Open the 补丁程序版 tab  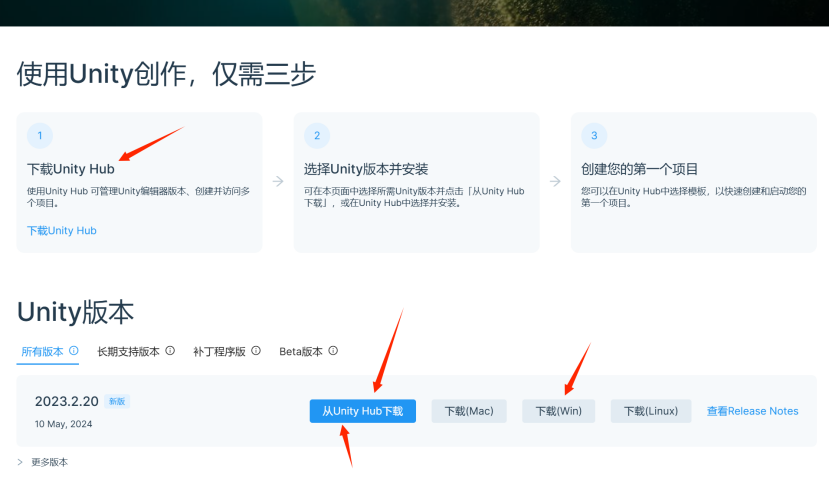219,352
